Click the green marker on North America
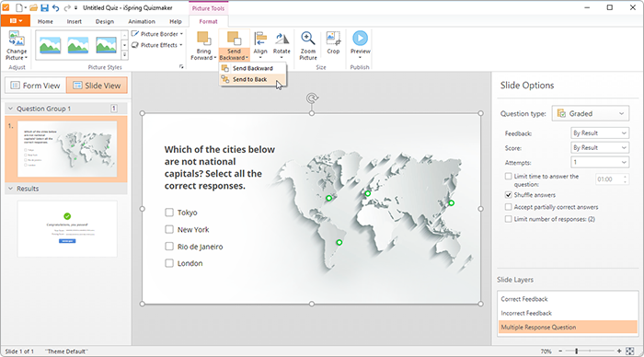The width and height of the screenshot is (644, 357). (x=328, y=199)
